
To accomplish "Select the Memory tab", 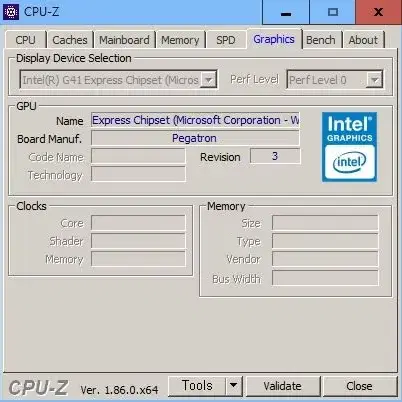I will click(x=180, y=40).
